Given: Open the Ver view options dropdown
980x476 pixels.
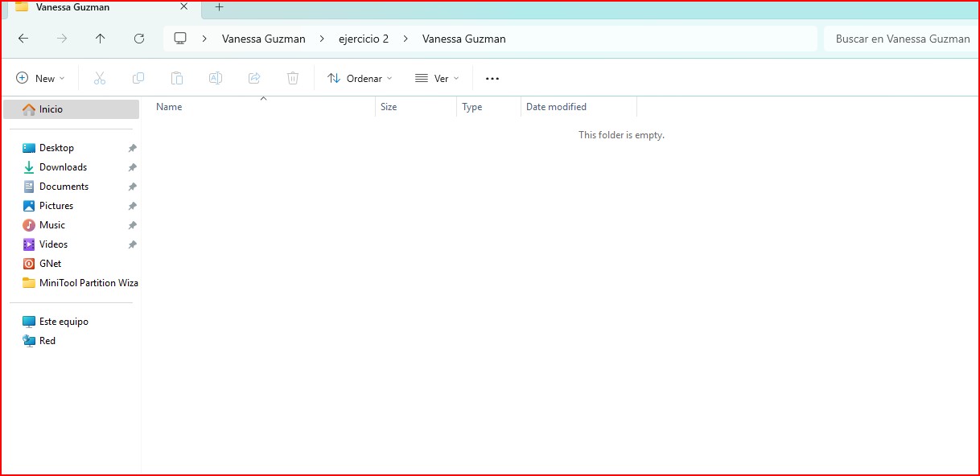Looking at the screenshot, I should pos(437,78).
